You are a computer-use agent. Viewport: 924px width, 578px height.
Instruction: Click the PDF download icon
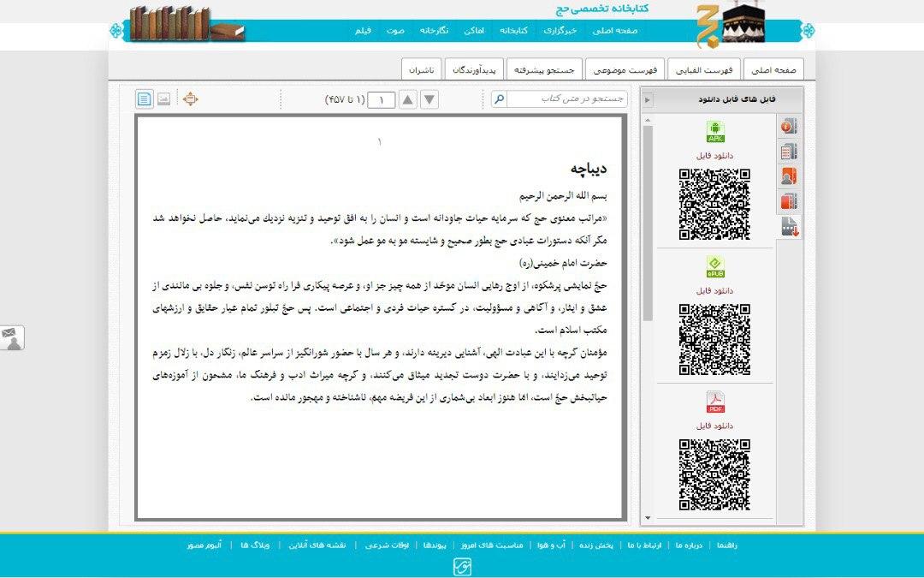(714, 402)
